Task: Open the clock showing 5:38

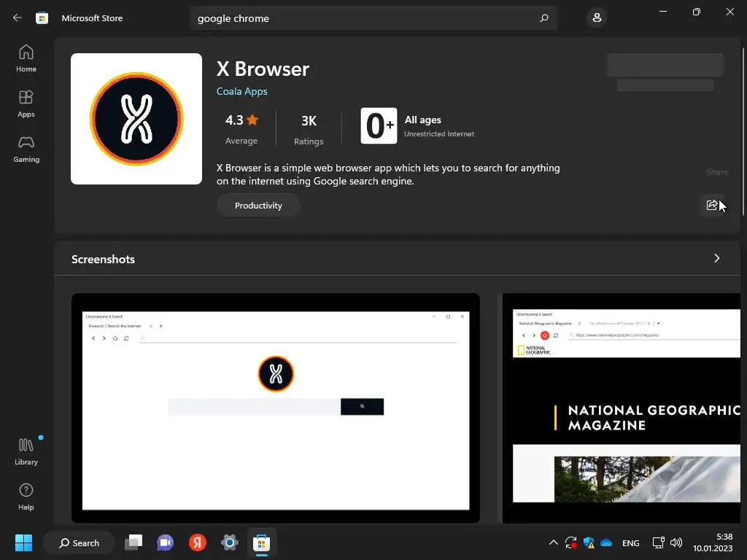Action: [713, 542]
